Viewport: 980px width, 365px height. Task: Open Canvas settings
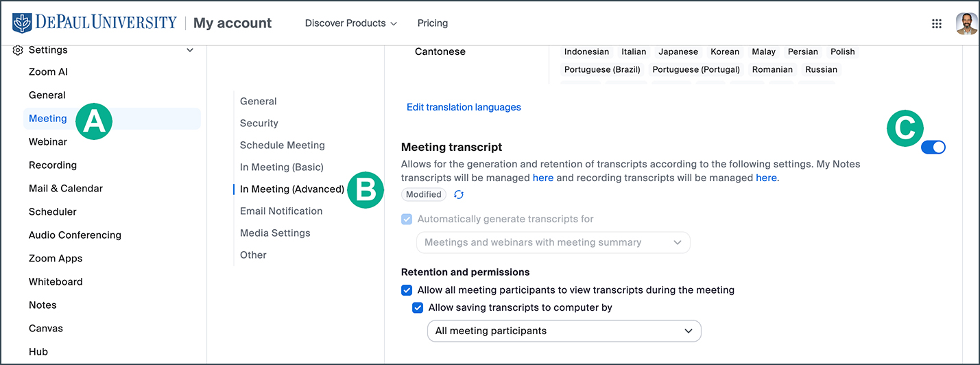pos(46,329)
